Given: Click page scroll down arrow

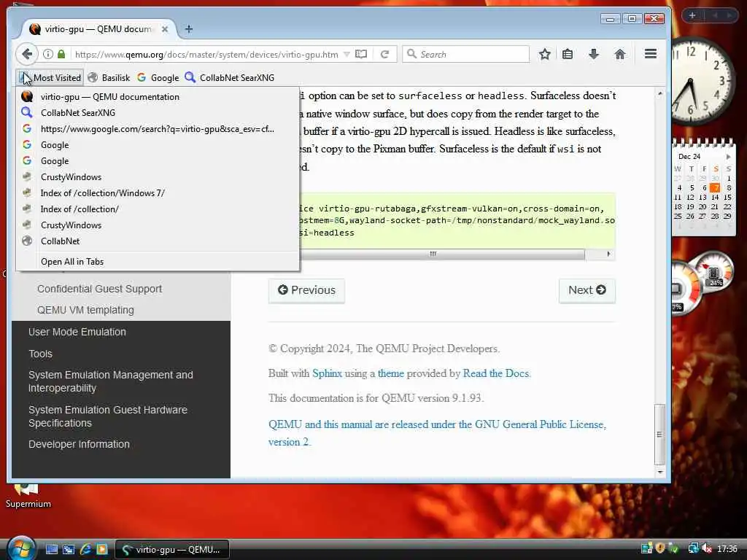Looking at the screenshot, I should [659, 472].
